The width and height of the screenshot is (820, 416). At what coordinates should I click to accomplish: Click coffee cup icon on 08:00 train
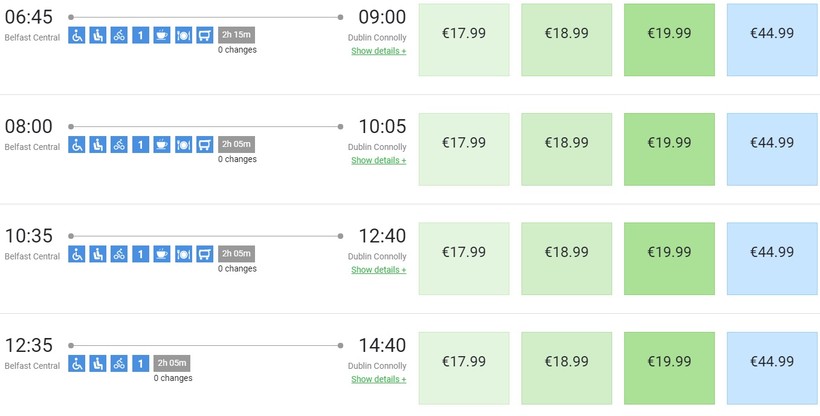click(162, 144)
